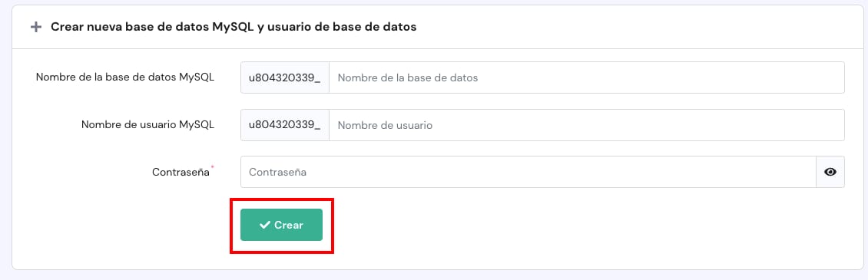The height and width of the screenshot is (280, 868).
Task: Click the u804320339_ prefix beside the database name
Action: click(284, 77)
